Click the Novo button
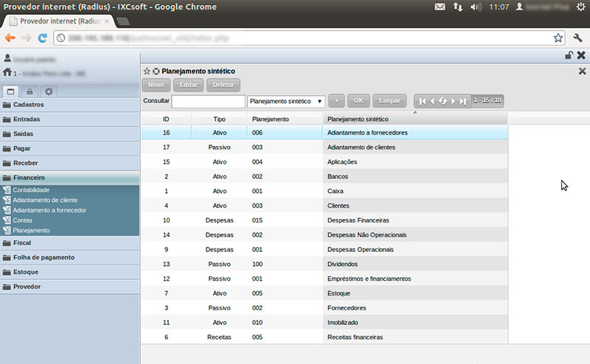This screenshot has width=590, height=364. click(x=156, y=85)
